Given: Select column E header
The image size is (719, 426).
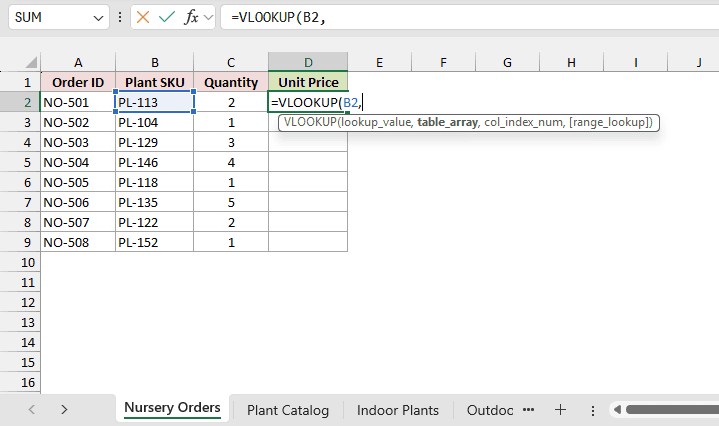Looking at the screenshot, I should click(x=379, y=62).
